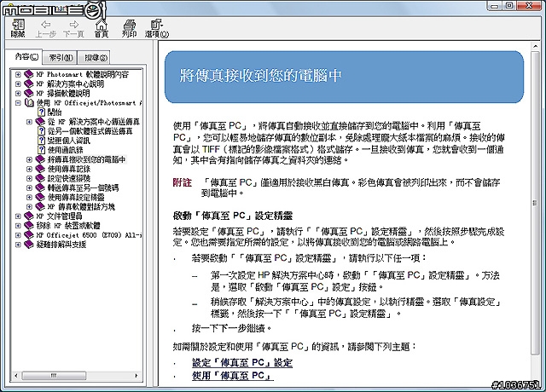
Task: Expand HP 解決方案中心說明 node
Action: (18, 84)
